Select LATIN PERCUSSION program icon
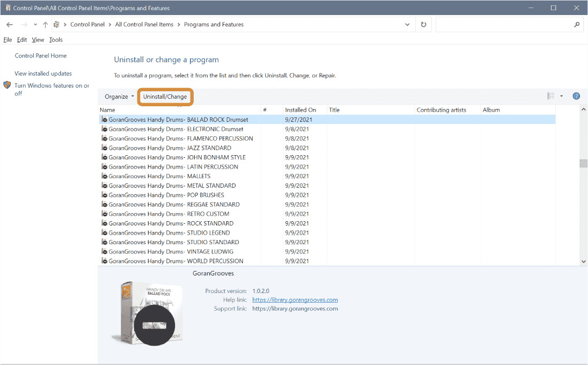Viewport: 588px width, 365px height. click(104, 166)
